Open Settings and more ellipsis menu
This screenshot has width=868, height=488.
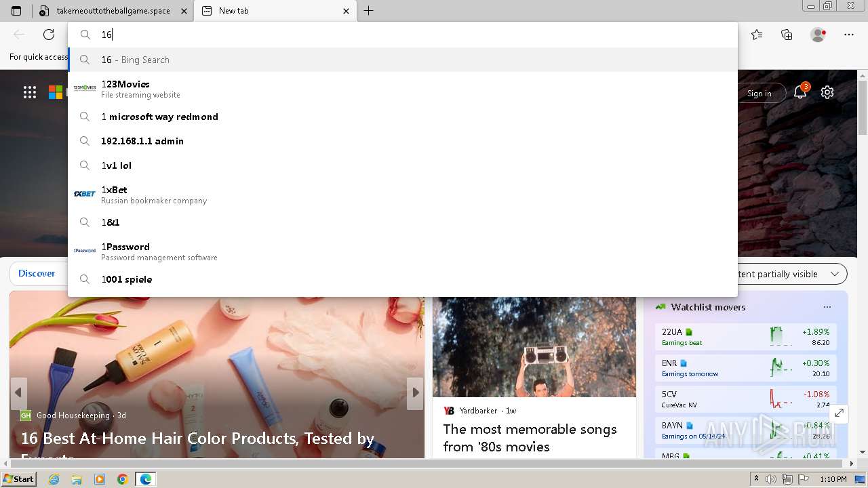[849, 35]
